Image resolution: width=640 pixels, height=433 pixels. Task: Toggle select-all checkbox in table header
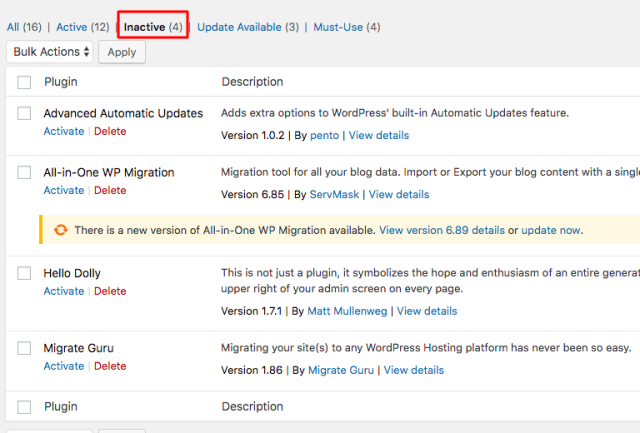(25, 82)
